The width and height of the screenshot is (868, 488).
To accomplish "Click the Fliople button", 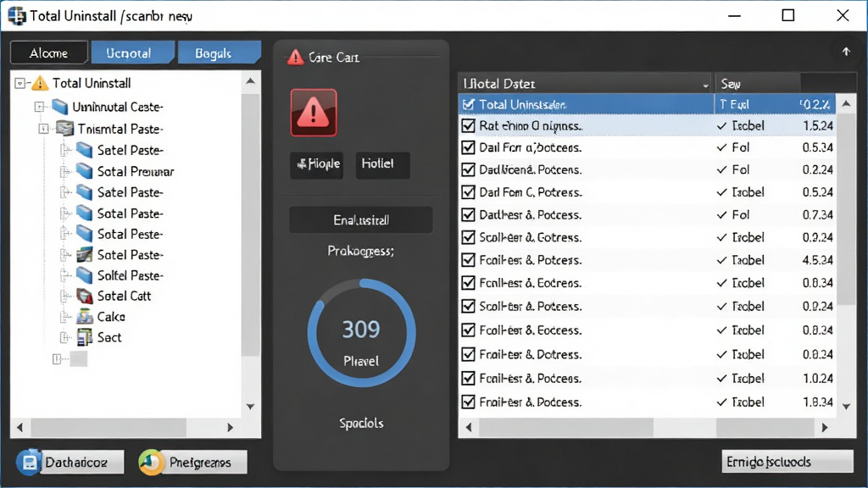I will (x=317, y=165).
